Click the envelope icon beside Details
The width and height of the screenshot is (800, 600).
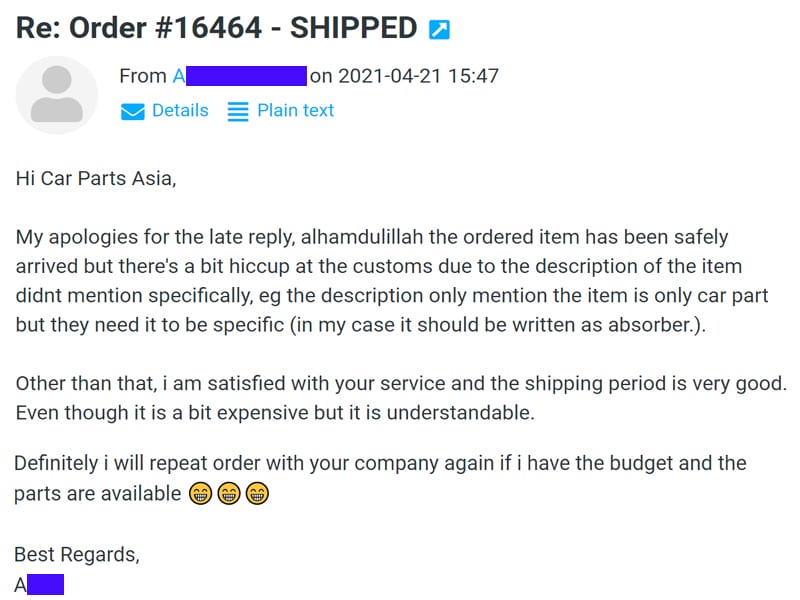tap(133, 111)
